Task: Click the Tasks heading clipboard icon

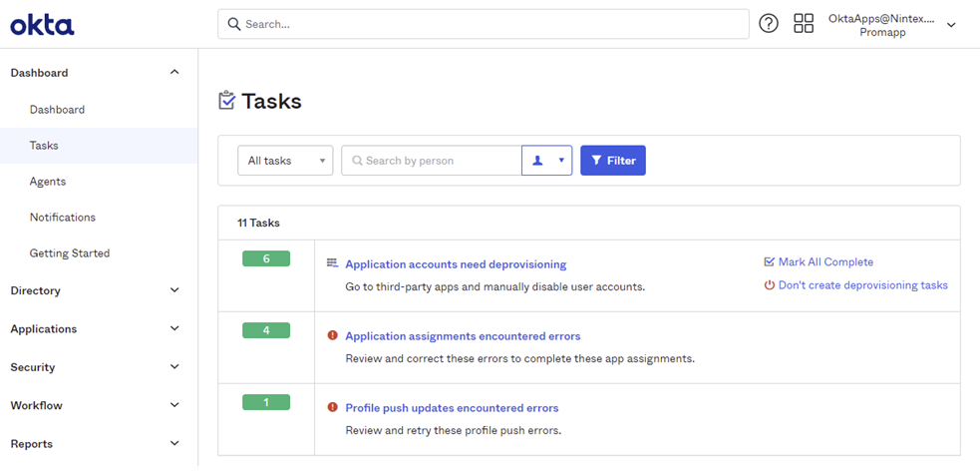Action: [x=227, y=101]
